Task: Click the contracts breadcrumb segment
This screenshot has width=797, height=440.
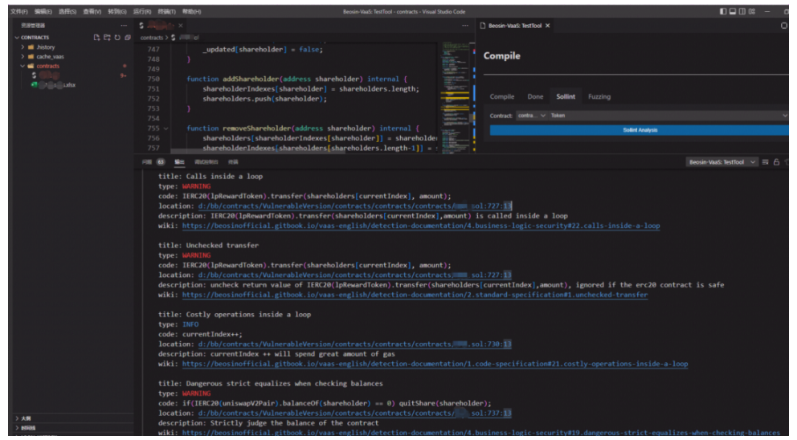Action: click(151, 38)
